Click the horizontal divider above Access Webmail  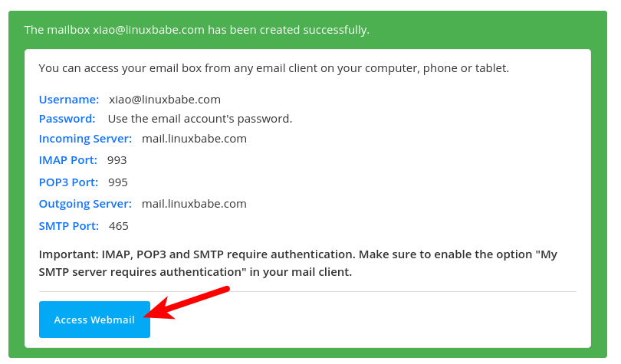(307, 291)
